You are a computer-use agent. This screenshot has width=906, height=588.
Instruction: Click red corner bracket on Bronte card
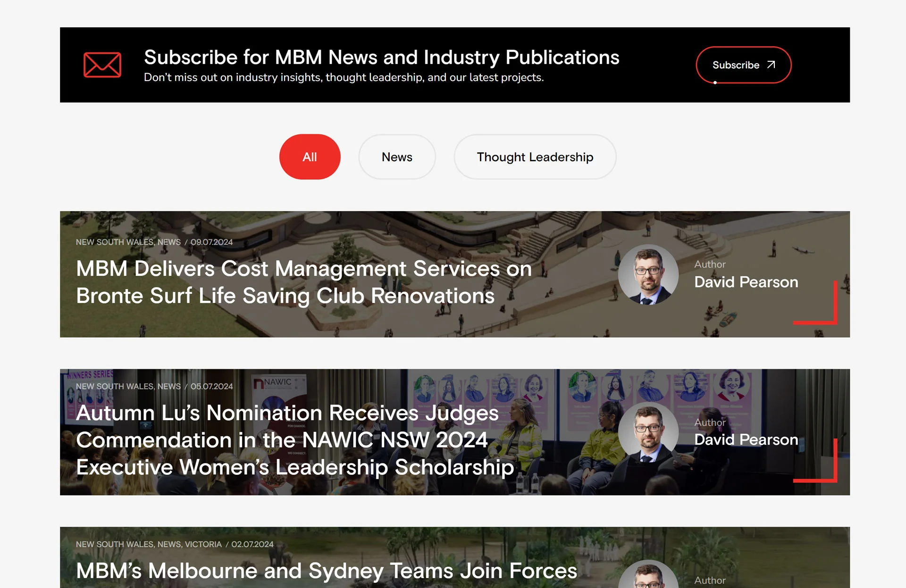point(815,303)
